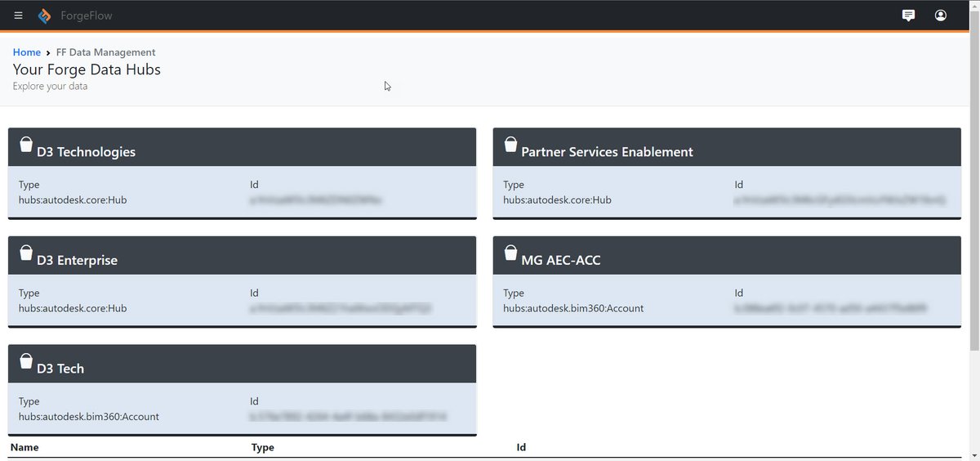Click the 'Explore your data' subtitle
980x461 pixels.
pos(50,86)
